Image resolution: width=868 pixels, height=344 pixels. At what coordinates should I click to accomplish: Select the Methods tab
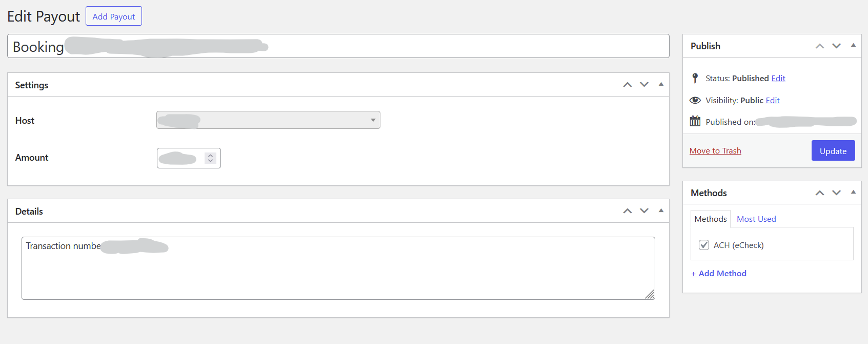click(711, 219)
